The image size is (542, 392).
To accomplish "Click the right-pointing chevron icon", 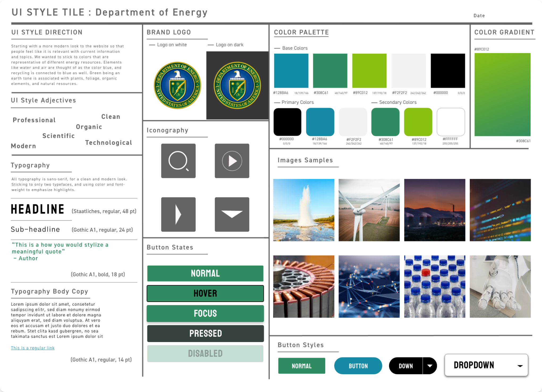I will click(178, 214).
